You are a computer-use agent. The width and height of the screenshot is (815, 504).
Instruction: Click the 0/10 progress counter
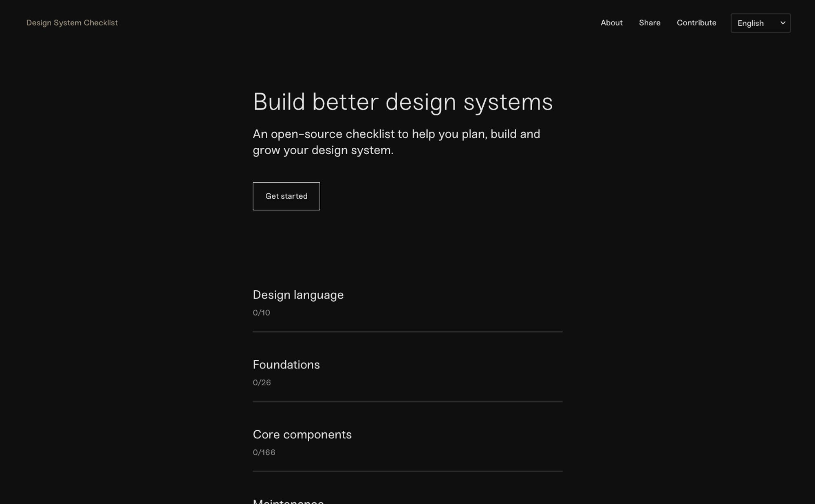click(261, 313)
